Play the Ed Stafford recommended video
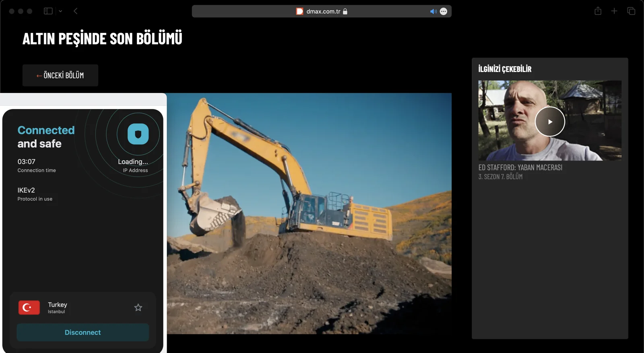The width and height of the screenshot is (644, 353). (550, 122)
